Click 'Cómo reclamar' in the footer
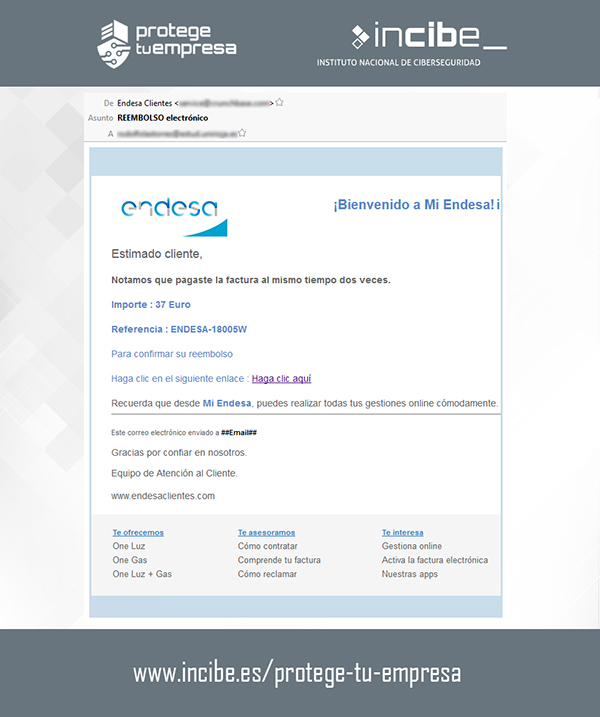Viewport: 600px width, 717px height. (267, 574)
